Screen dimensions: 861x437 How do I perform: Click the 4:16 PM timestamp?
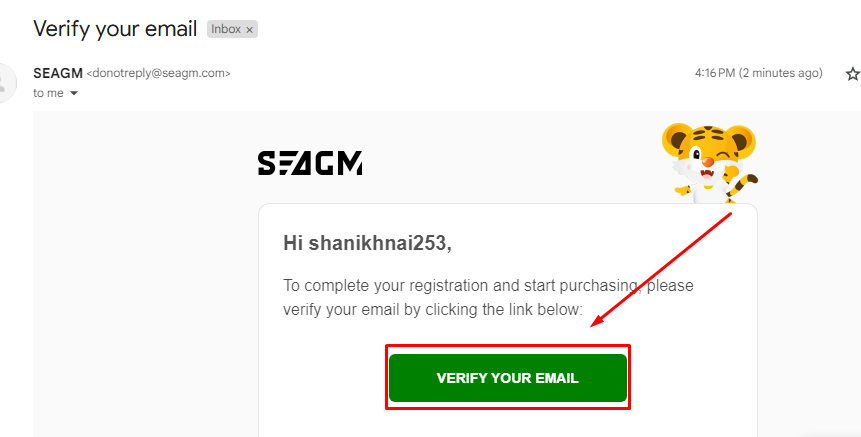(x=758, y=73)
